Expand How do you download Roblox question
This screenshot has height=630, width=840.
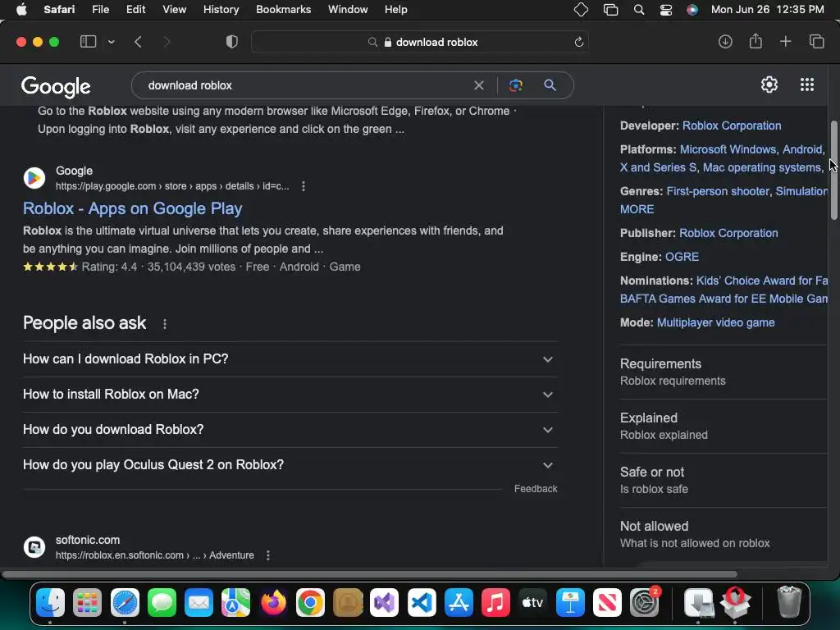pyautogui.click(x=290, y=430)
